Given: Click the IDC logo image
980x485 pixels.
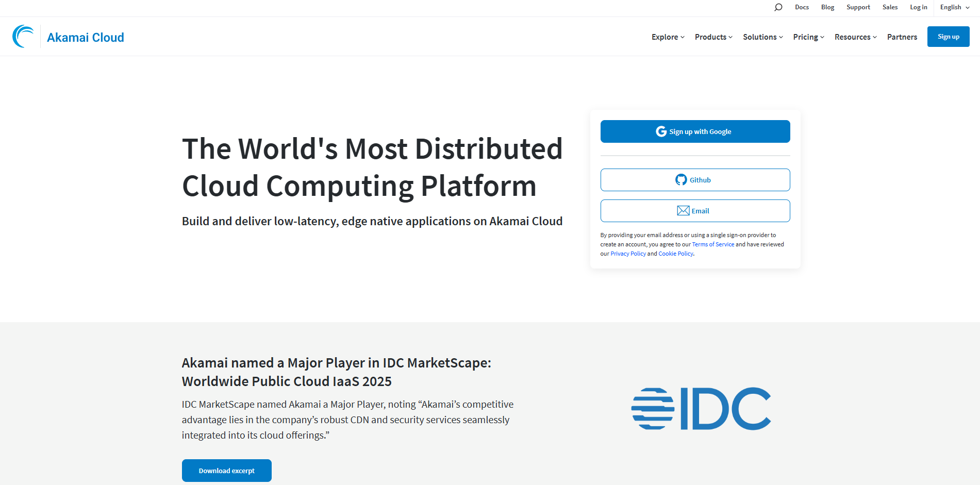Looking at the screenshot, I should pyautogui.click(x=701, y=409).
